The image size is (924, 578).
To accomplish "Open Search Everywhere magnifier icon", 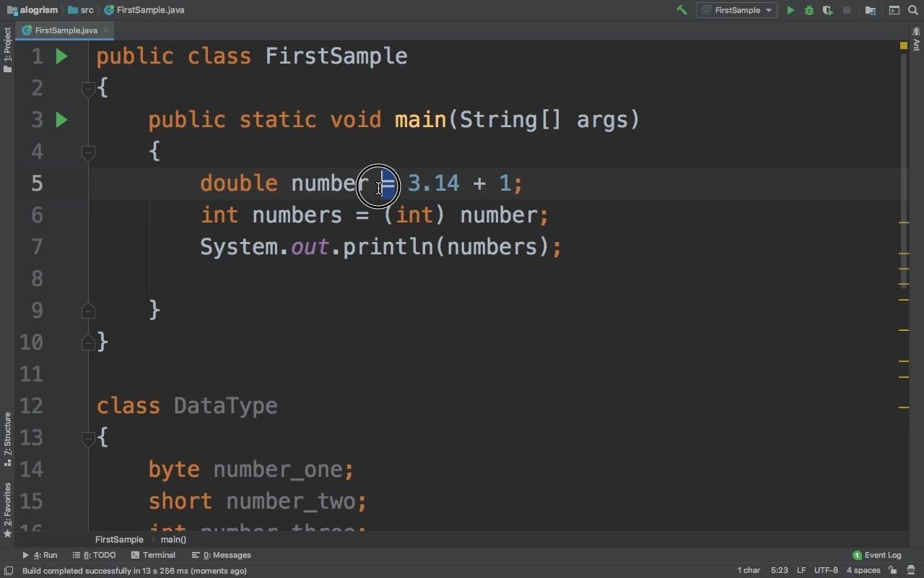I will point(912,10).
